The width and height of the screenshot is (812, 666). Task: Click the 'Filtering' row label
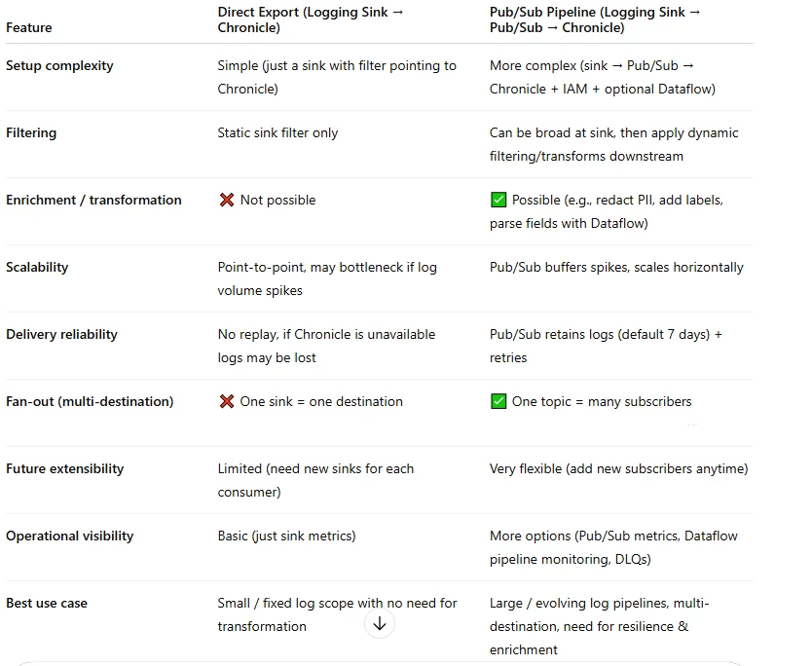(x=31, y=132)
